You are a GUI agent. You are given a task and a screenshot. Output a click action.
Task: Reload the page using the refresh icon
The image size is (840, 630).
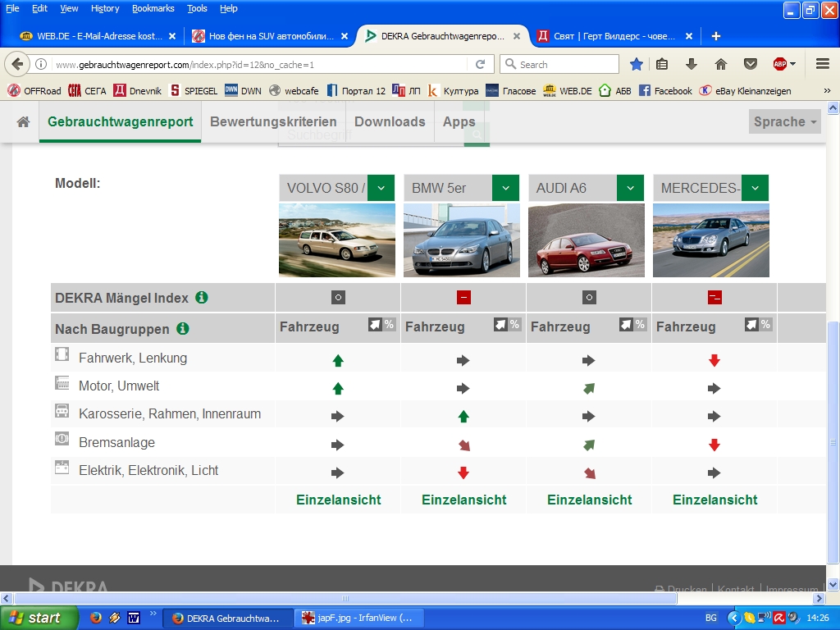coord(481,64)
